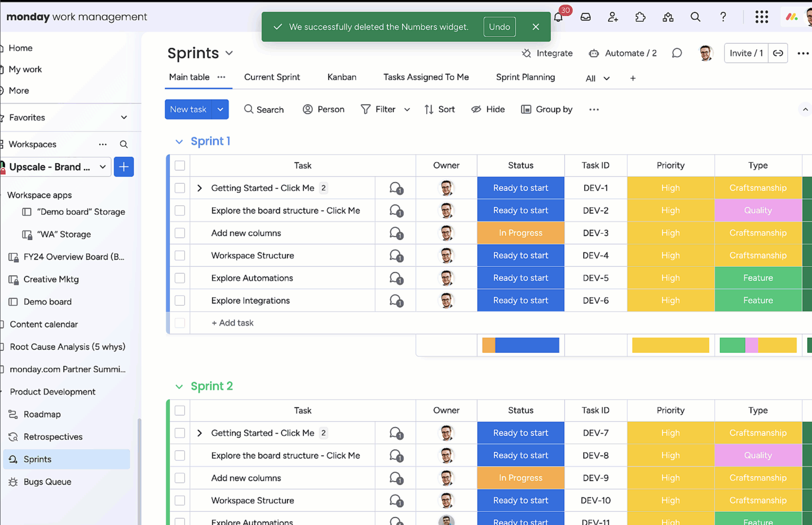Image resolution: width=812 pixels, height=525 pixels.
Task: Switch to the Kanban tab
Action: point(342,77)
